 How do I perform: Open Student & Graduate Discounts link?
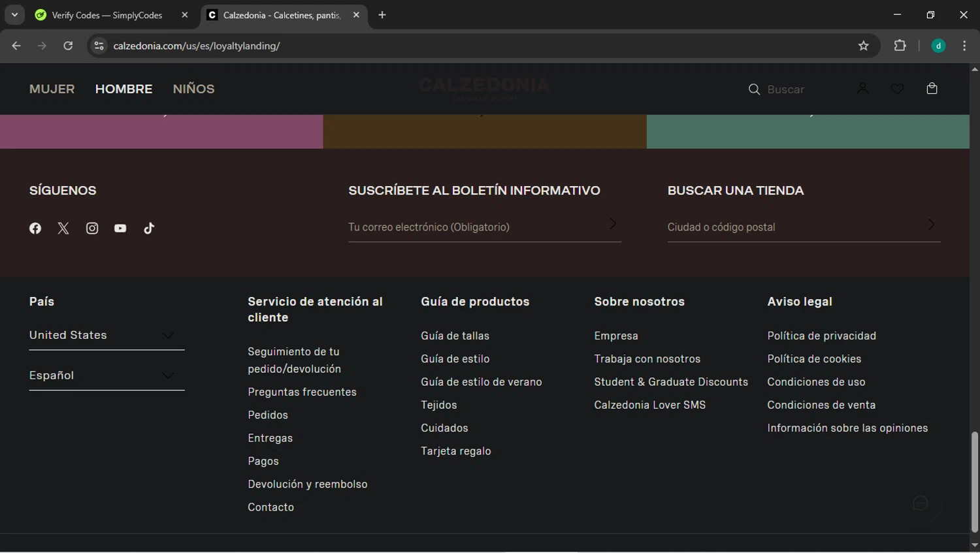pyautogui.click(x=671, y=382)
